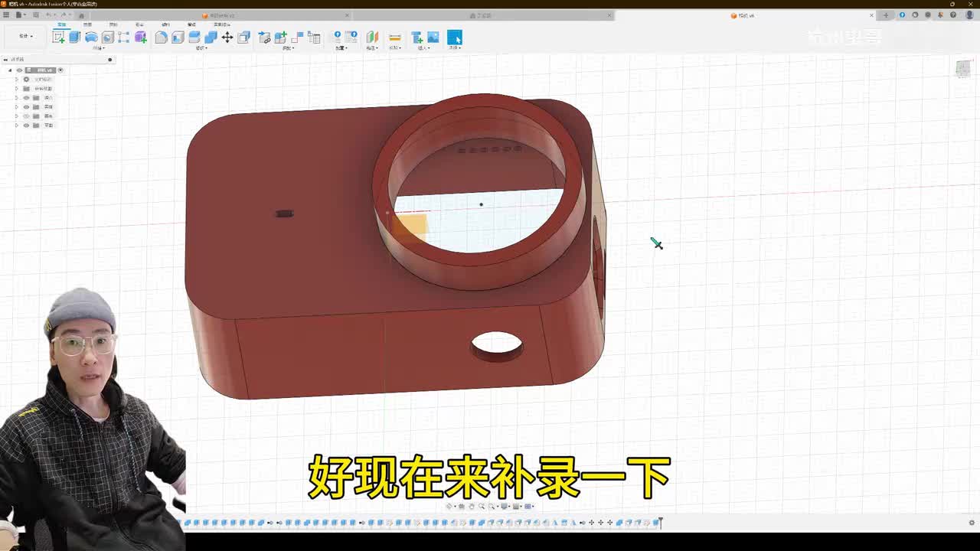Expand the Named Views node in browser

pos(16,89)
